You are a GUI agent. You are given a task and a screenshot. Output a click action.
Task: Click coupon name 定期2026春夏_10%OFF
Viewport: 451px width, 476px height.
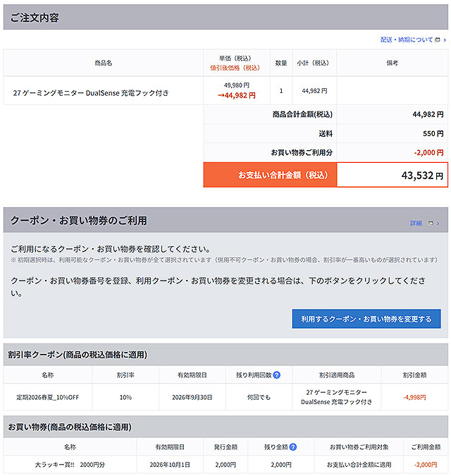tap(48, 397)
